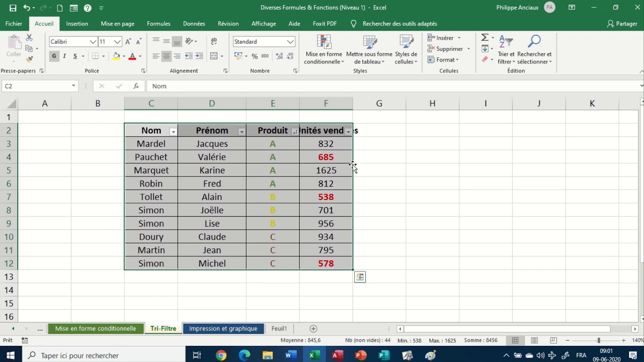Open the Nom column filter dropdown
This screenshot has height=362, width=644.
point(173,132)
